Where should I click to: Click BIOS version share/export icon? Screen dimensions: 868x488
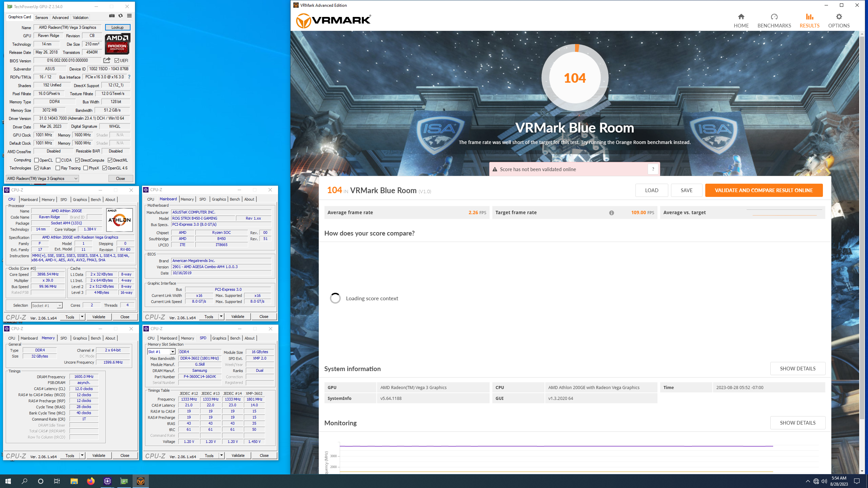(107, 60)
